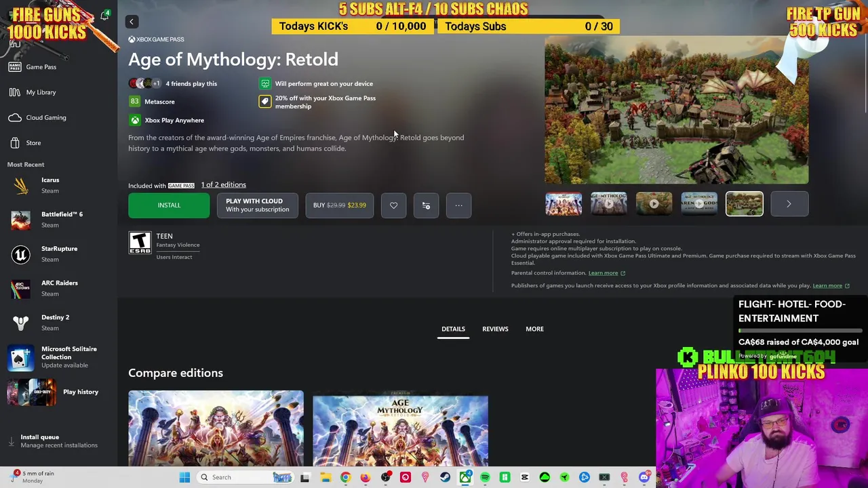868x488 pixels.
Task: Select the second gallery video thumbnail
Action: pyautogui.click(x=608, y=204)
